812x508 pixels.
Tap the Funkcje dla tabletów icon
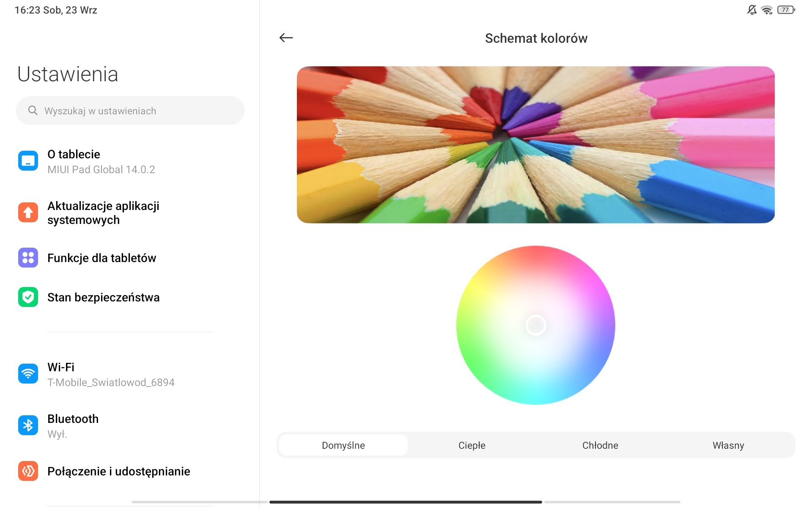(x=28, y=258)
